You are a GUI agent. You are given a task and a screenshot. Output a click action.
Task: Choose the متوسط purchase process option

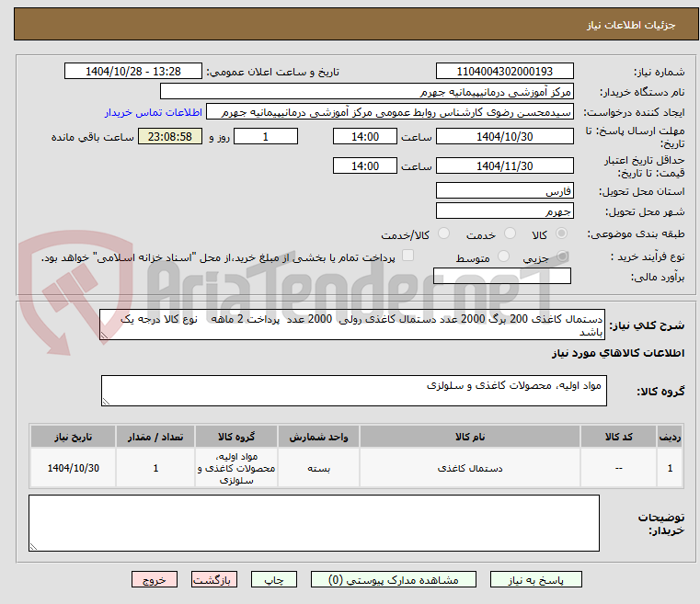(503, 256)
